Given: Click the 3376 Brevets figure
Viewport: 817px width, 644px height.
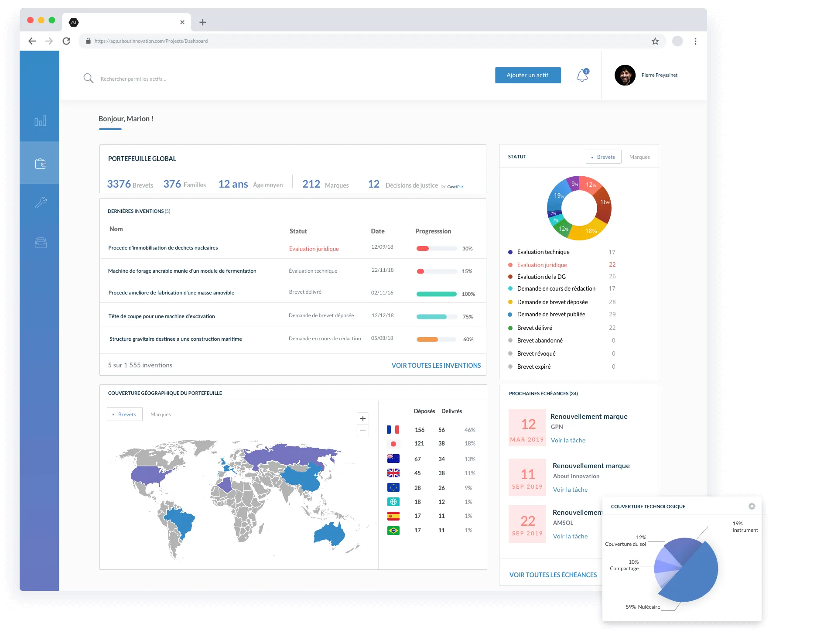Looking at the screenshot, I should click(x=130, y=184).
